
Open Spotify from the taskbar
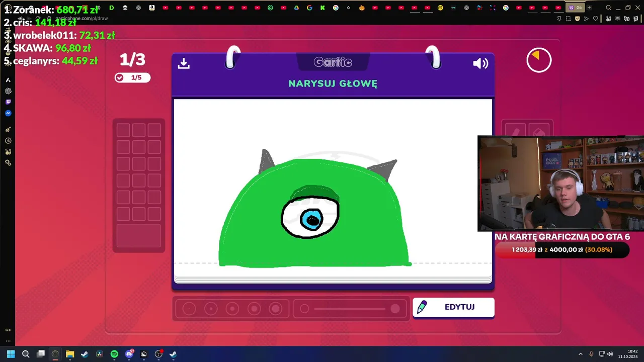(114, 354)
